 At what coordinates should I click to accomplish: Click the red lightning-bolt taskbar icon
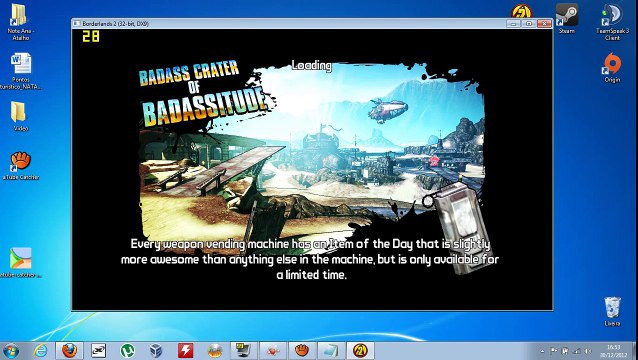point(186,350)
